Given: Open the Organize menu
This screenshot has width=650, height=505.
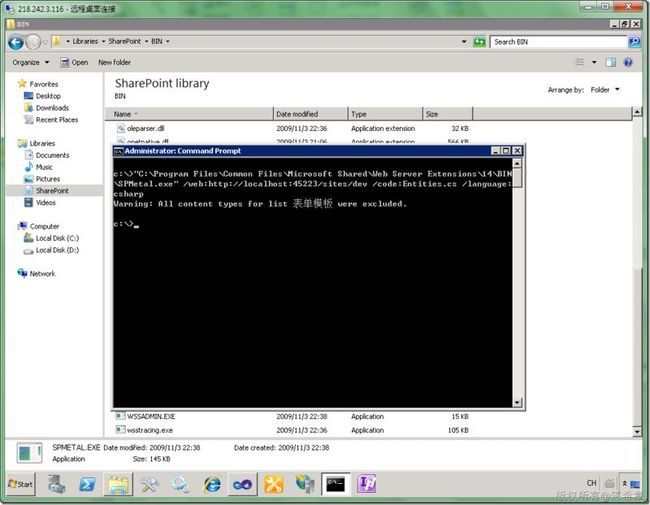Looking at the screenshot, I should tap(31, 63).
